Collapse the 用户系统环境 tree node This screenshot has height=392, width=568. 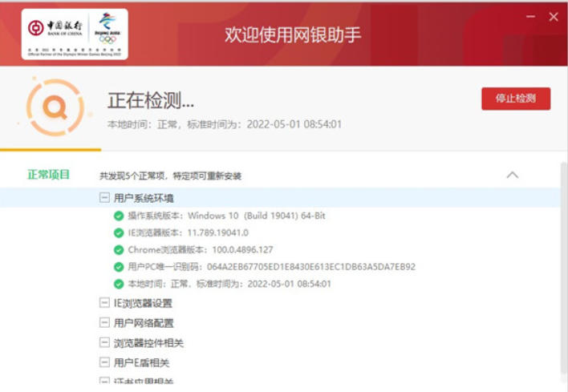pos(104,197)
